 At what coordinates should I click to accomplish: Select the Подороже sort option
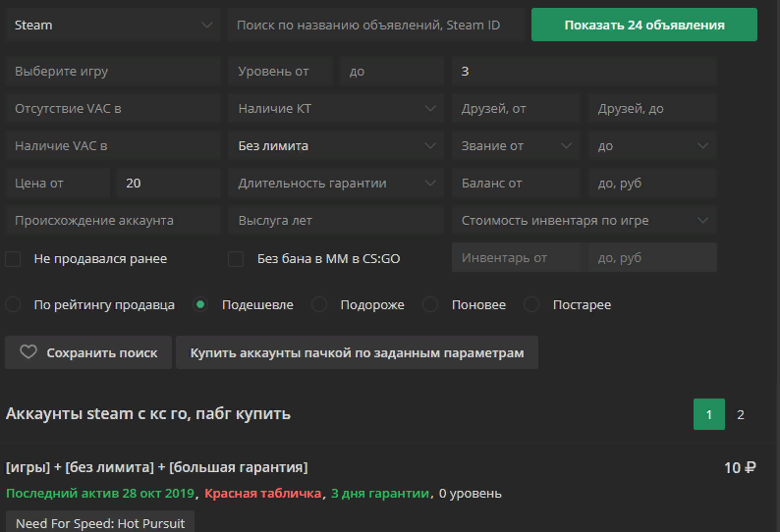point(319,304)
